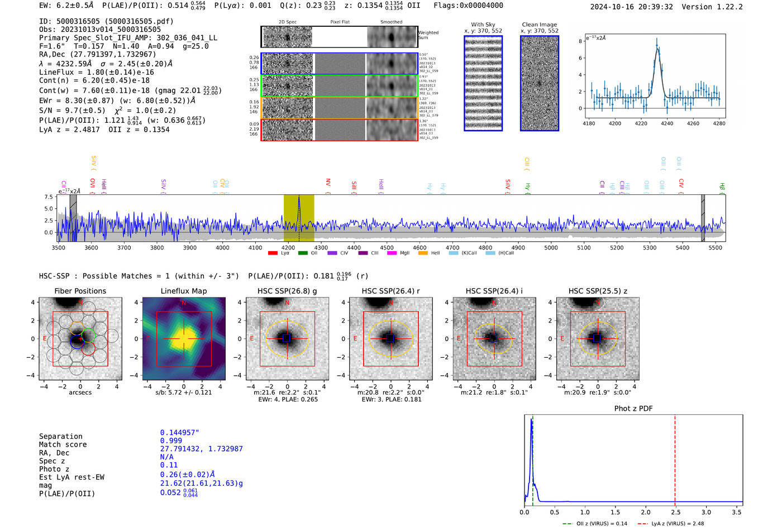The width and height of the screenshot is (782, 532).
Task: Click the With Sky image panel
Action: coord(483,83)
